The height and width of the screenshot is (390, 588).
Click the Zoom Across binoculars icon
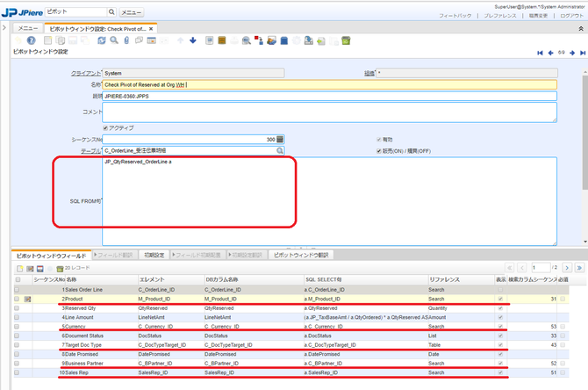247,40
